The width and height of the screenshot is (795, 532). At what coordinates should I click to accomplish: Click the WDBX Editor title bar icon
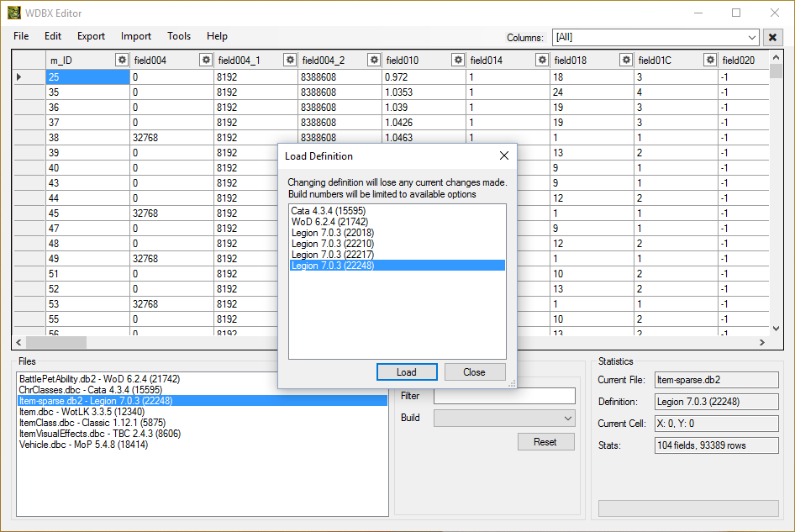tap(16, 13)
